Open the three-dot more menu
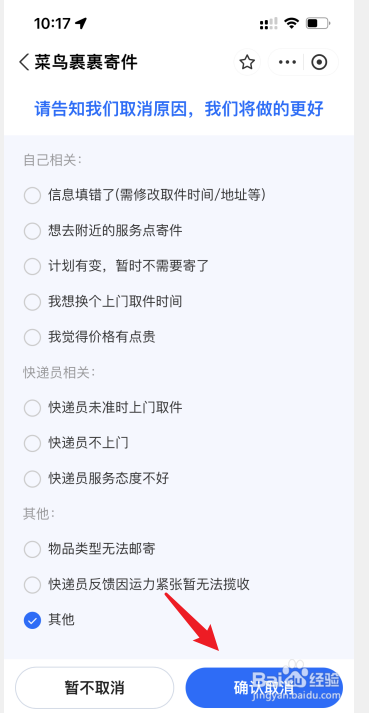 tap(287, 62)
